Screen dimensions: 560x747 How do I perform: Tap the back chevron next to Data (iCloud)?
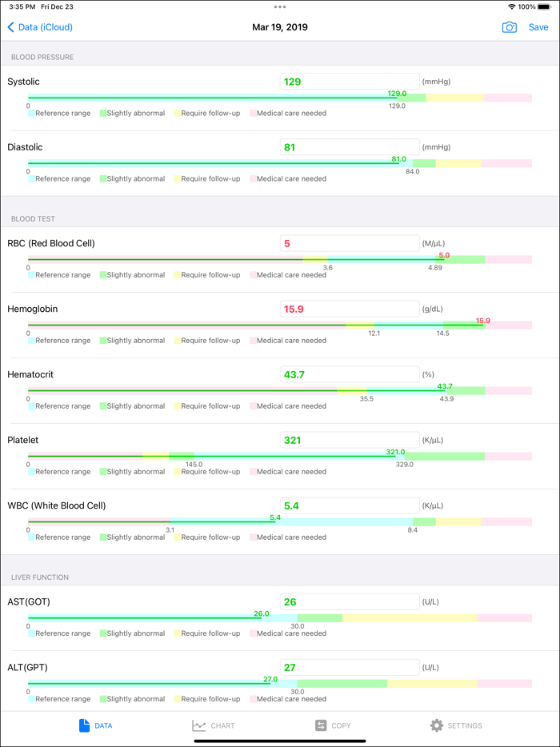pos(9,27)
